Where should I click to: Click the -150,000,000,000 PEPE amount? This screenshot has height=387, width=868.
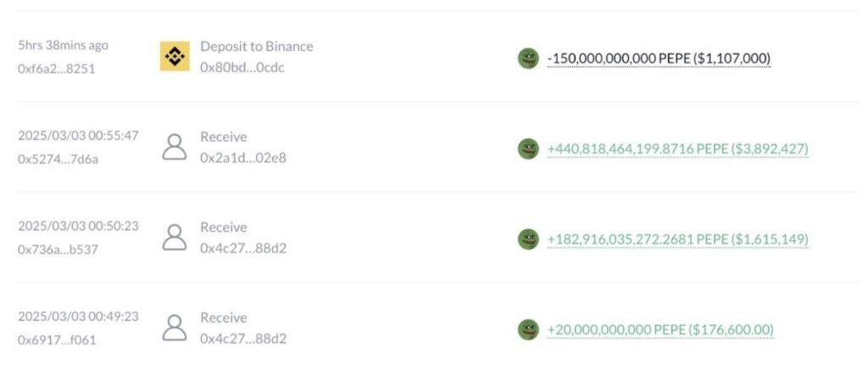[659, 58]
